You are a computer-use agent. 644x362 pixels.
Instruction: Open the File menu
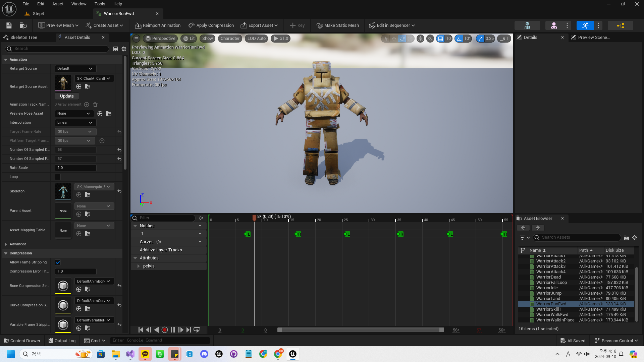point(26,4)
